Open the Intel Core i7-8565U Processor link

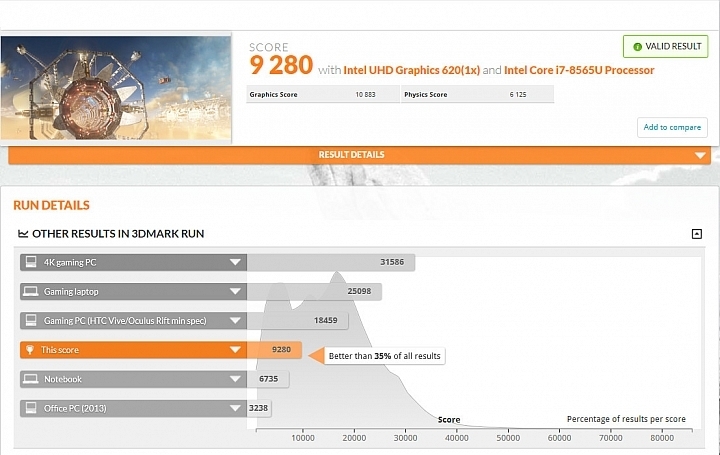tap(579, 70)
